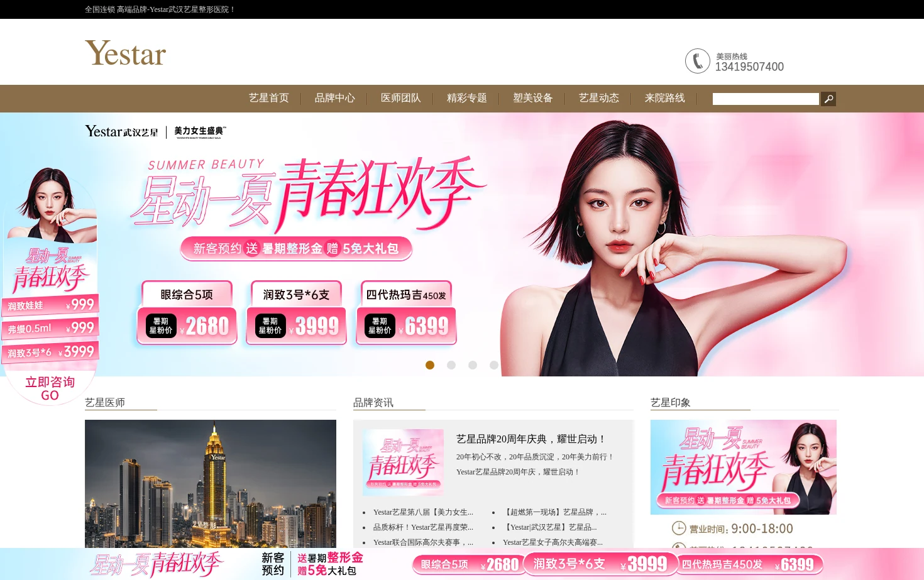Select the first carousel dot indicator
Screen dimensions: 924x580
[430, 365]
